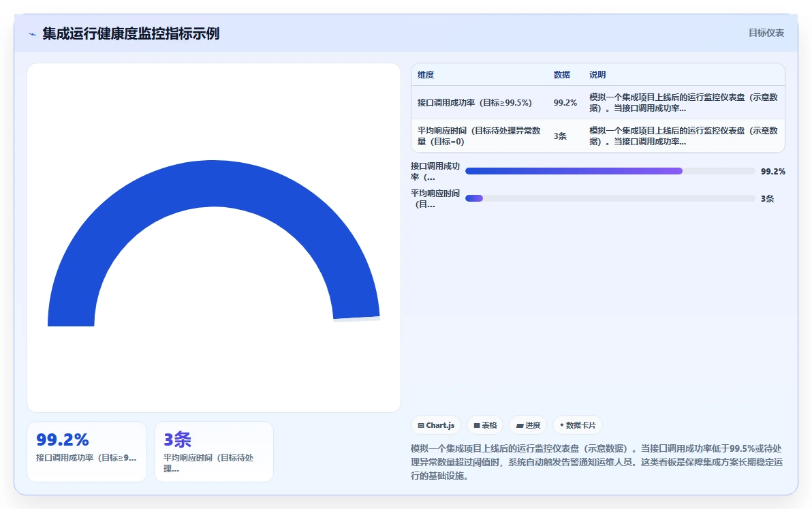
Task: Click the 数据 column header
Action: pos(561,74)
